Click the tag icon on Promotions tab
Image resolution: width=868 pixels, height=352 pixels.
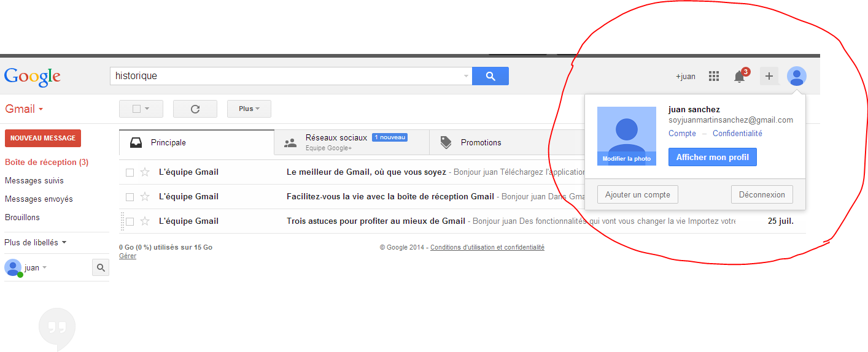coord(446,143)
